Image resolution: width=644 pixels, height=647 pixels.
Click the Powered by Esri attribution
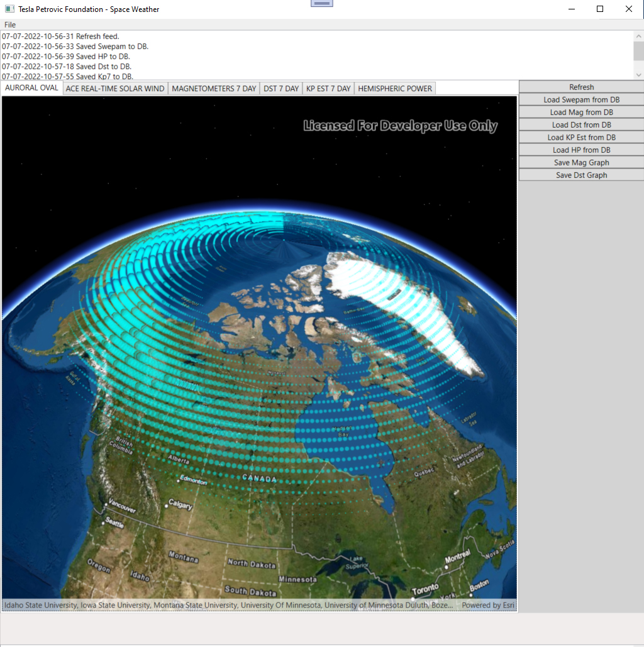coord(488,605)
